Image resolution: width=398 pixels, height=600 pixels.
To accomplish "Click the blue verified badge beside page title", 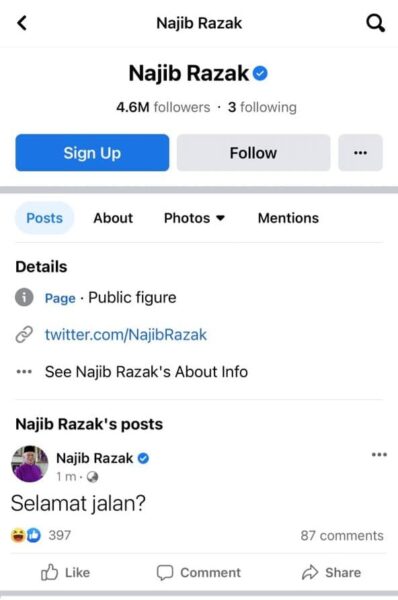I will (x=260, y=73).
